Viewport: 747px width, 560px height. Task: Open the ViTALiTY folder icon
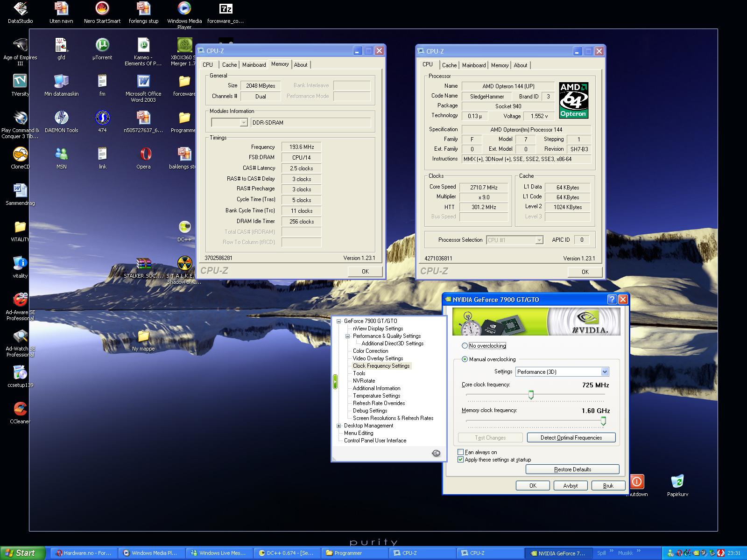[x=20, y=231]
